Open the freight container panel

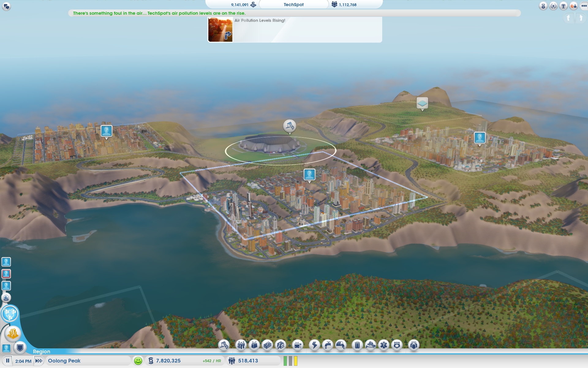click(267, 345)
